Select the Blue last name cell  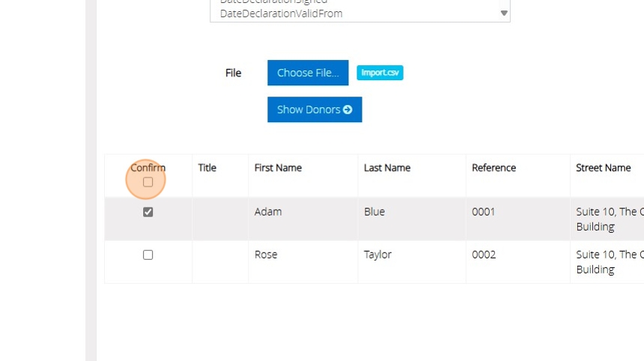coord(374,212)
